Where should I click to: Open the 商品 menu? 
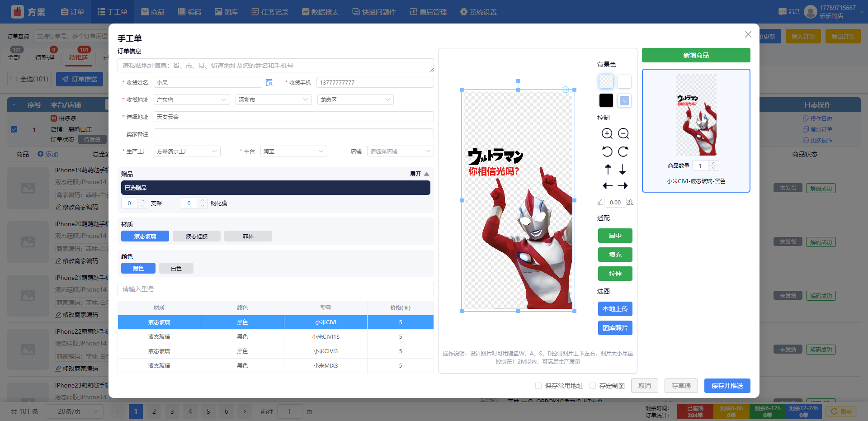[153, 12]
